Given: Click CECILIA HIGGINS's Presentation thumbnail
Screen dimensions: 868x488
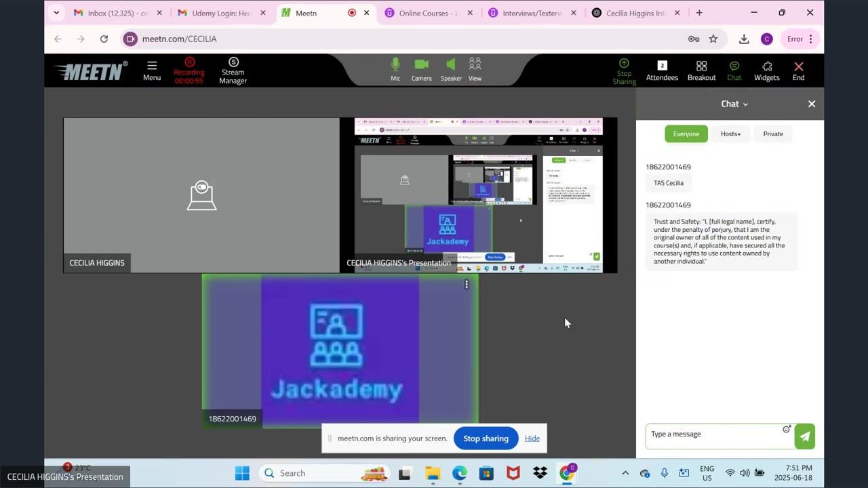Looking at the screenshot, I should point(478,195).
